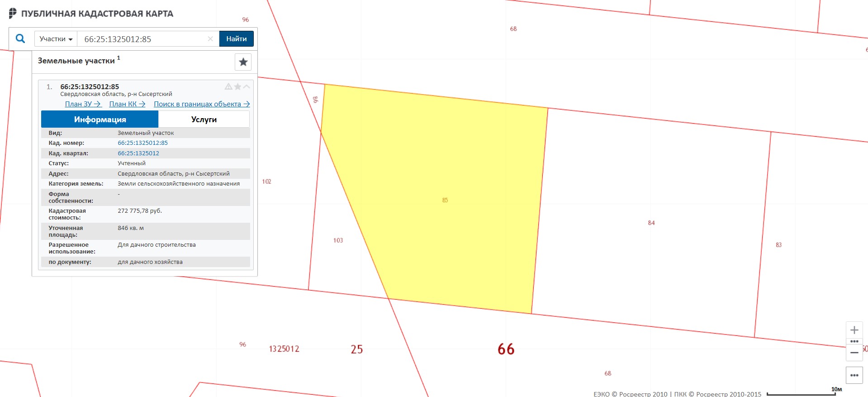
Task: Zoom in the map with plus button
Action: click(x=854, y=330)
